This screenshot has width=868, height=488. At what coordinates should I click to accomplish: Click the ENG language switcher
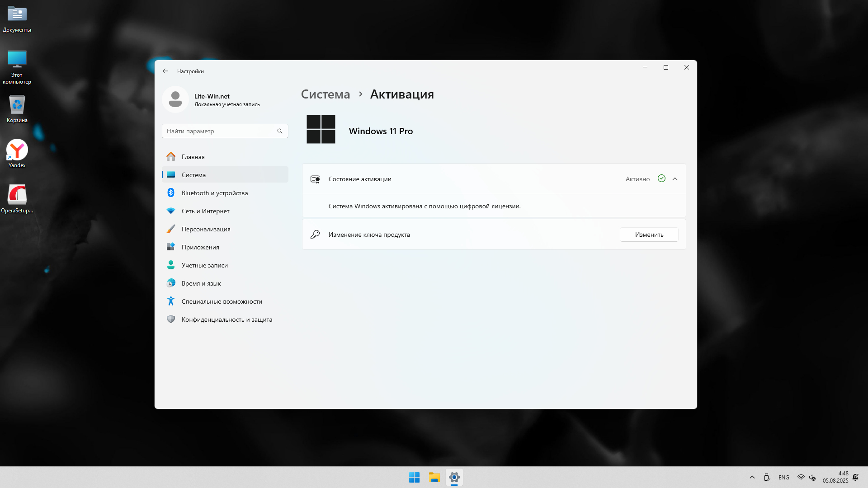click(784, 477)
